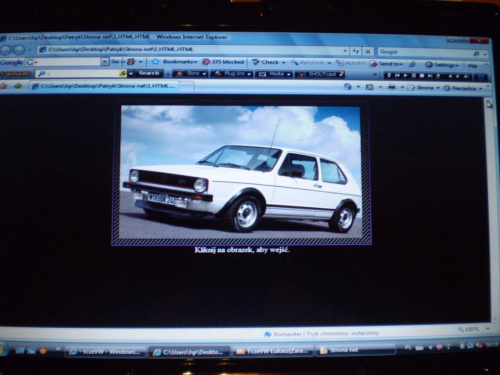Click the Winamp toolbar play button
Image resolution: width=500 pixels, height=375 pixels.
(x=405, y=76)
